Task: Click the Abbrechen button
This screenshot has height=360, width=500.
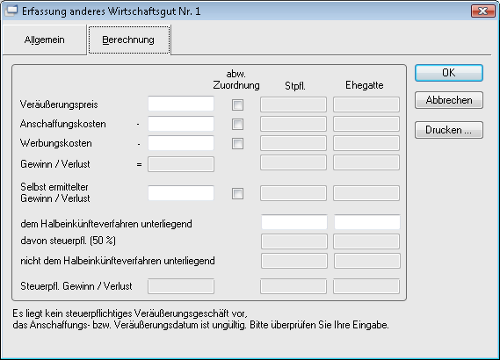Action: [x=449, y=100]
